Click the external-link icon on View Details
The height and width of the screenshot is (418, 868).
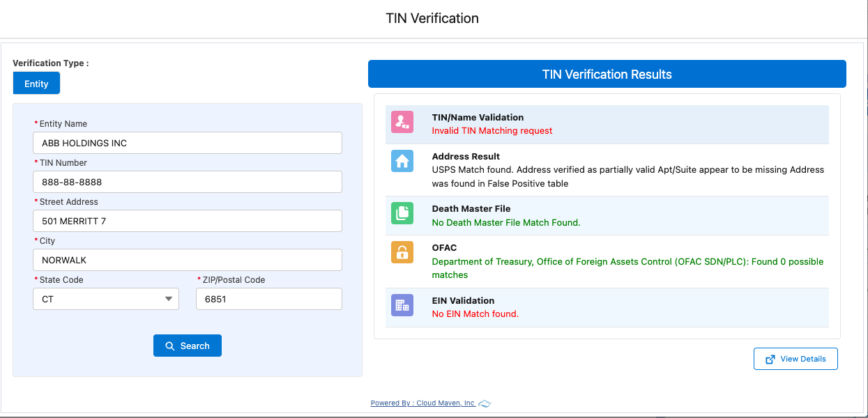(x=770, y=359)
